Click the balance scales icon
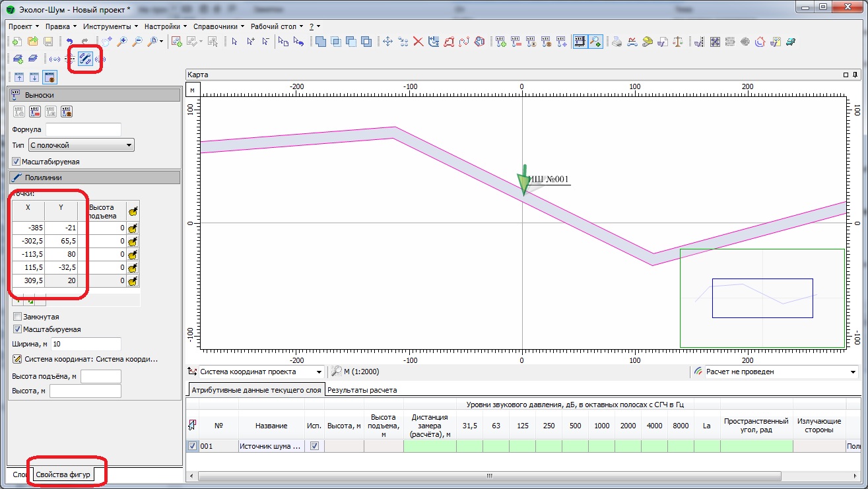The image size is (868, 489). 678,42
